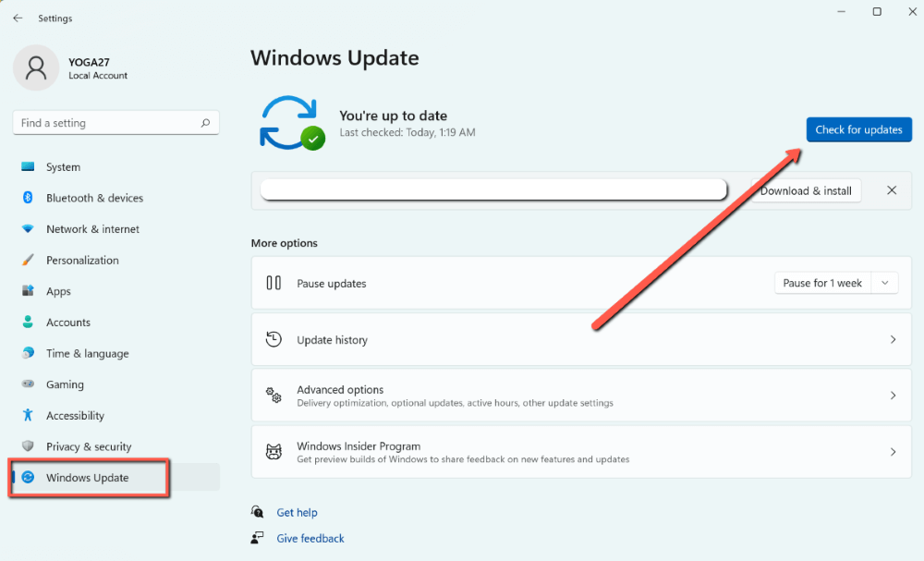924x561 pixels.
Task: Click the Get help icon
Action: 258,512
